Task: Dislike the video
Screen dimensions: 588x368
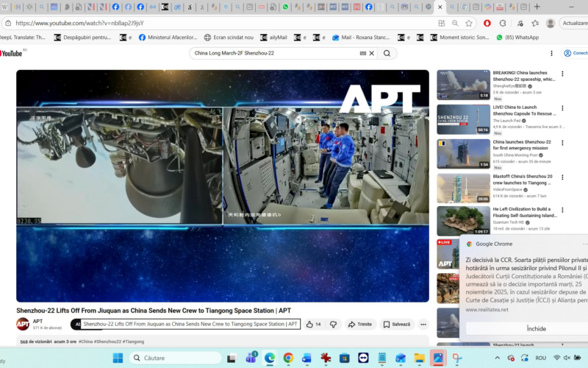Action: click(x=333, y=324)
